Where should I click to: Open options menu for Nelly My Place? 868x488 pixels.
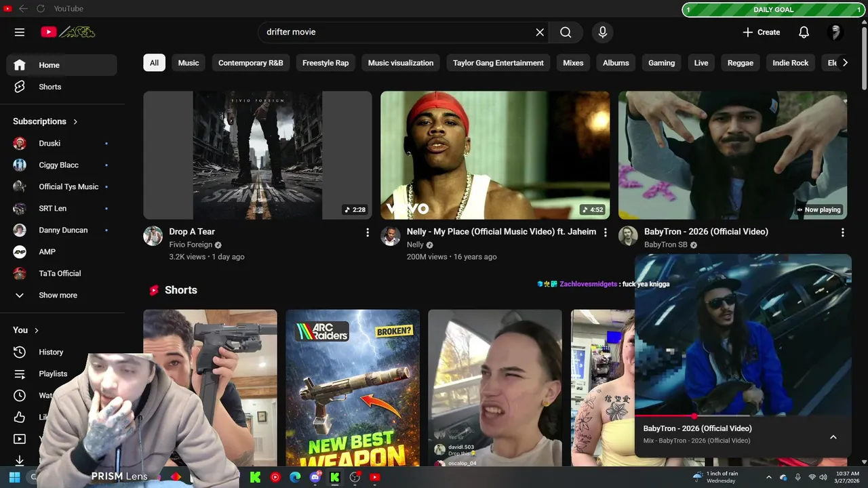point(606,232)
